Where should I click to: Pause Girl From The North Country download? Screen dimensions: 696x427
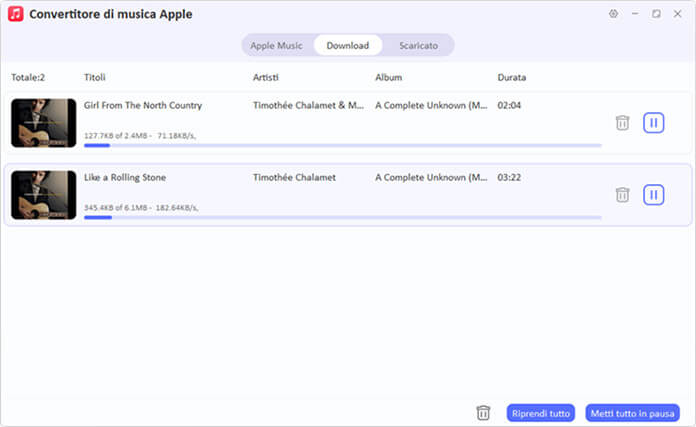pyautogui.click(x=653, y=123)
